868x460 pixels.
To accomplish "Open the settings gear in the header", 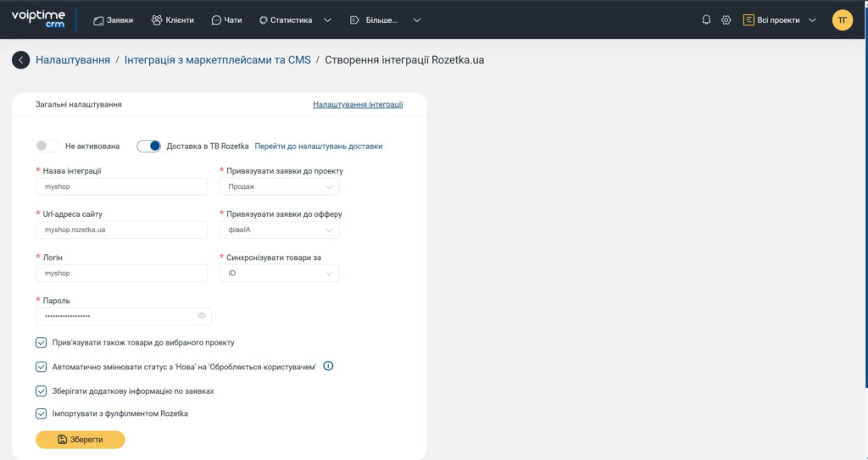I will point(726,20).
